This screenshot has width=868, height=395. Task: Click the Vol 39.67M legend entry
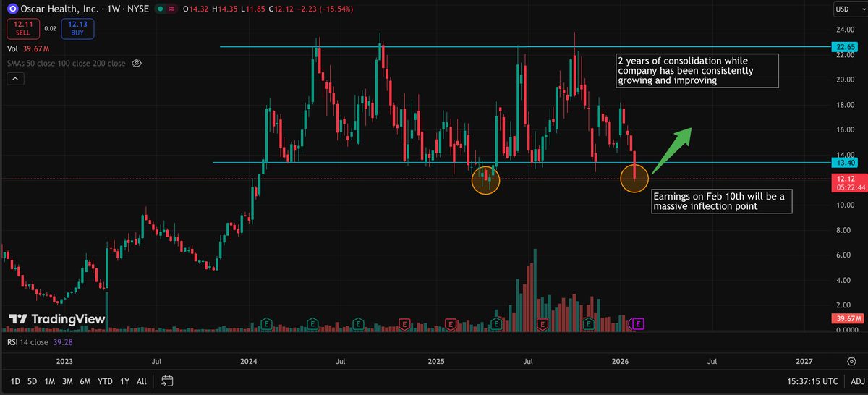28,49
